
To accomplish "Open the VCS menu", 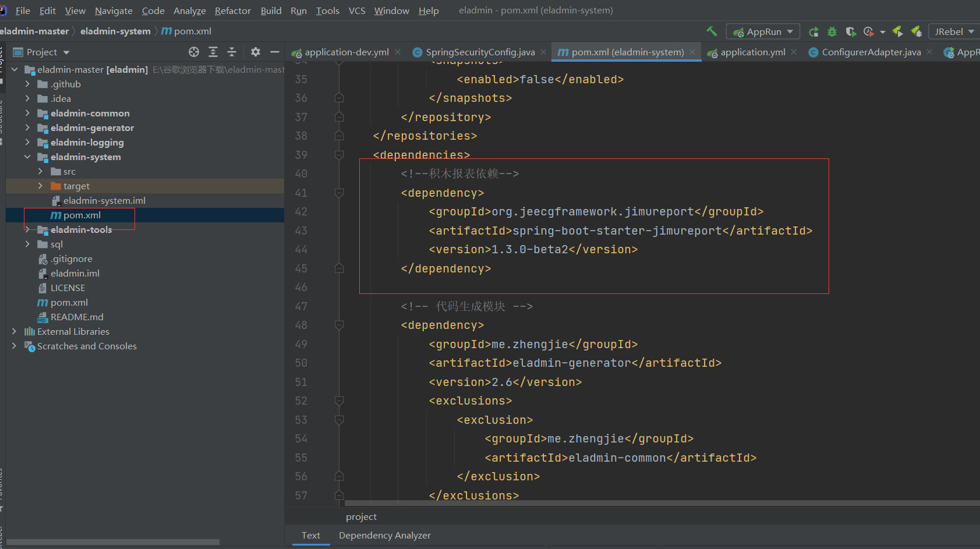I will (x=357, y=10).
